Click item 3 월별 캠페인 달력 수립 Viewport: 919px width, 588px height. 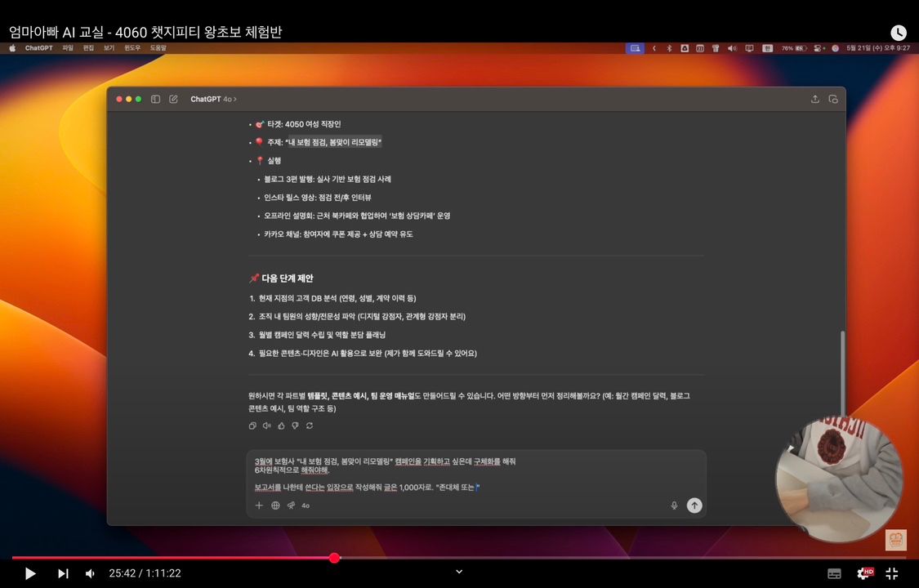pyautogui.click(x=322, y=335)
